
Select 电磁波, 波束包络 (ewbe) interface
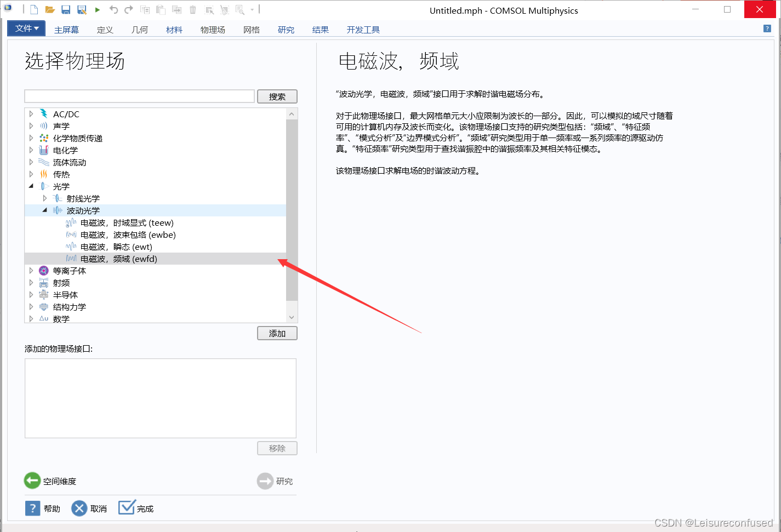pos(128,235)
